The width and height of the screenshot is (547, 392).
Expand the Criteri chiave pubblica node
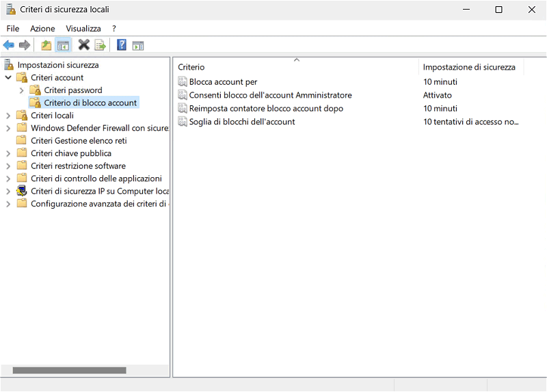pyautogui.click(x=8, y=153)
